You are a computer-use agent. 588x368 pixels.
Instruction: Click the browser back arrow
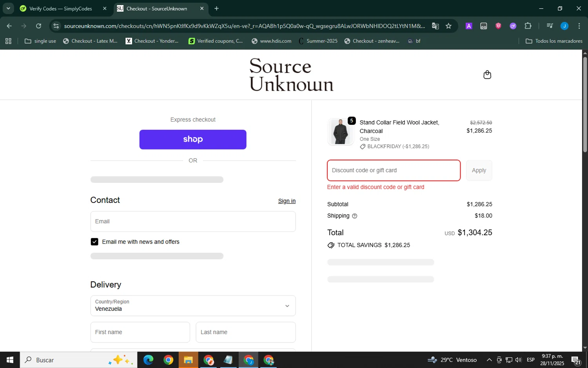click(9, 26)
